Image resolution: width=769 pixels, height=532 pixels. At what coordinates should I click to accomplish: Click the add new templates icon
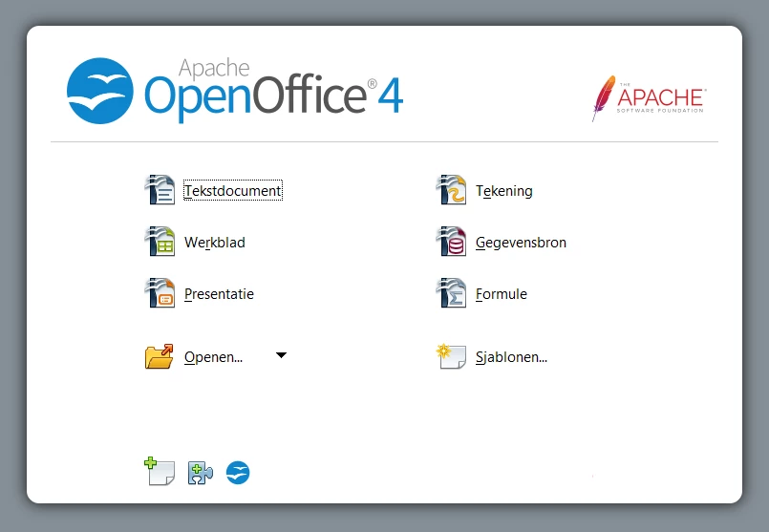click(160, 471)
